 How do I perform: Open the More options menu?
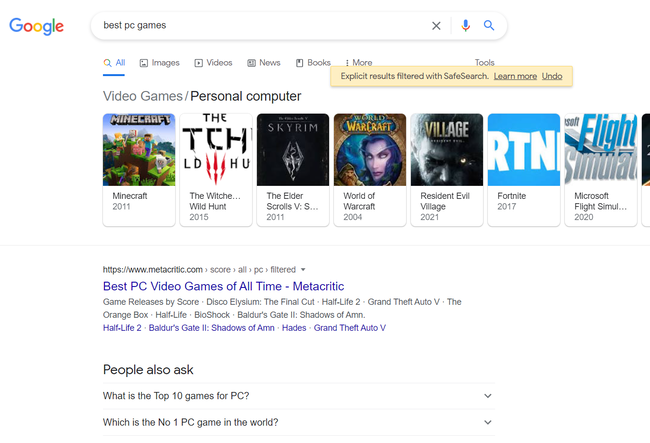[x=359, y=63]
